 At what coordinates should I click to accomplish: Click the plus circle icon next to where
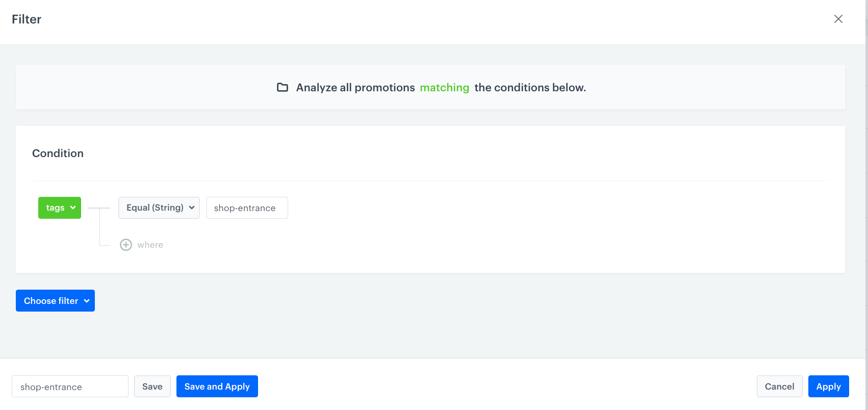(125, 245)
